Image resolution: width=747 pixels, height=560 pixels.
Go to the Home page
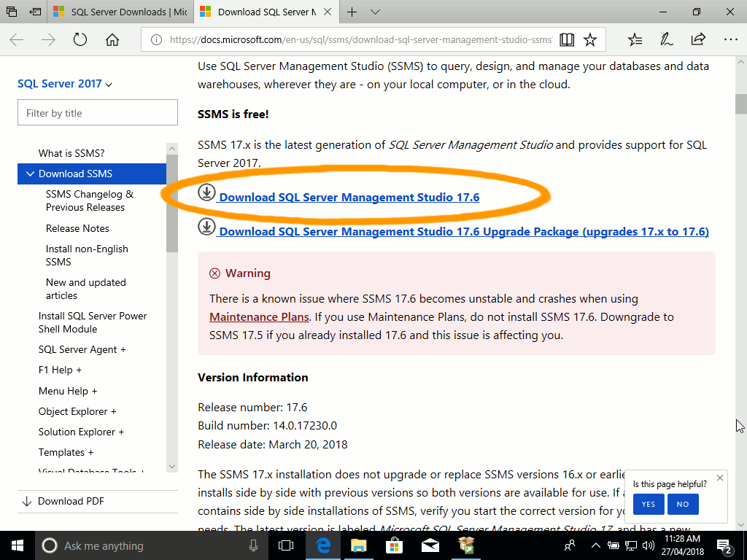tap(112, 39)
